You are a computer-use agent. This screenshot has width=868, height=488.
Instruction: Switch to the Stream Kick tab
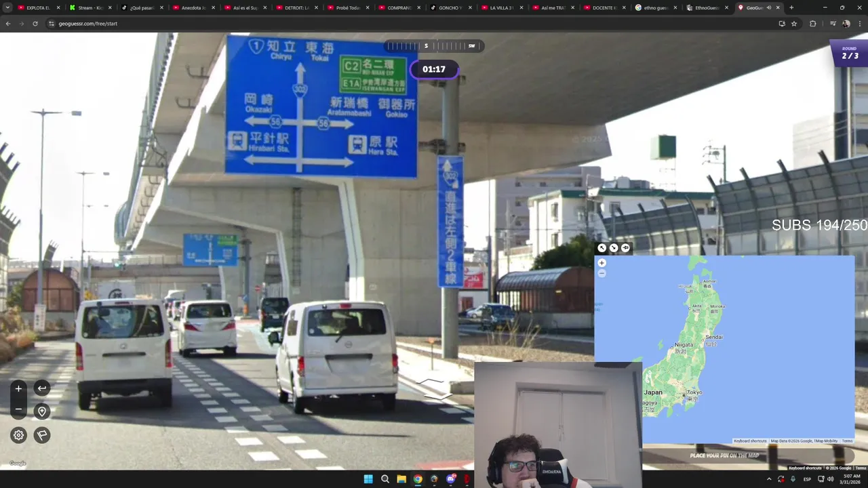90,7
